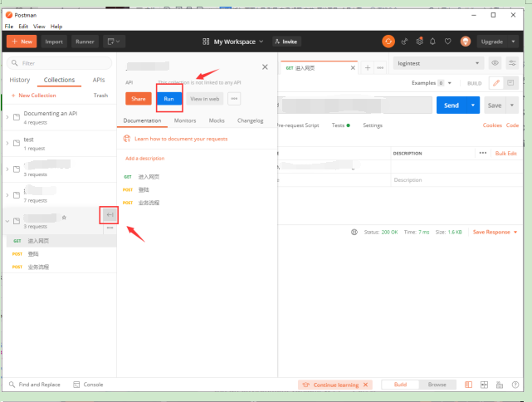The image size is (532, 402).
Task: Open the Runner button
Action: (85, 42)
